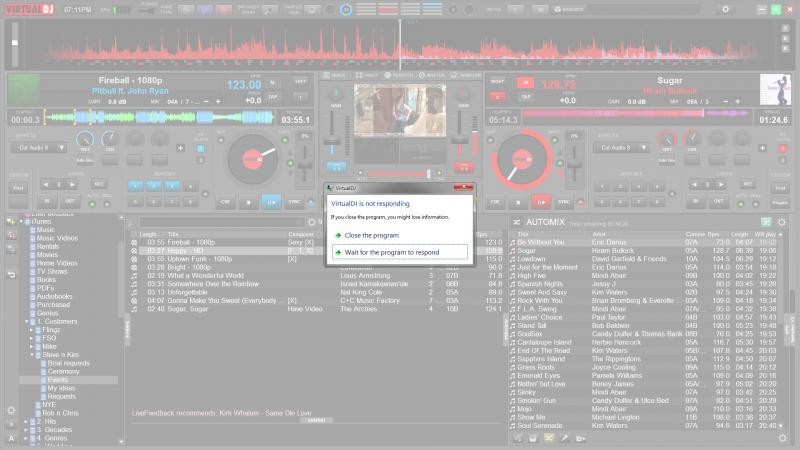Click the loop OUT button on left deck
This screenshot has width=800, height=450.
point(69,201)
